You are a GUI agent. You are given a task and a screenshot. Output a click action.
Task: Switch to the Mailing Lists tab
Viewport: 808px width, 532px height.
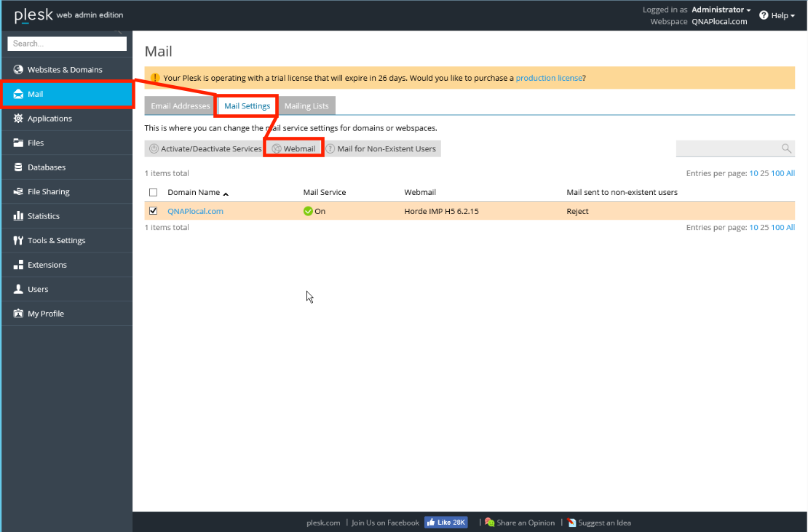[x=306, y=106]
